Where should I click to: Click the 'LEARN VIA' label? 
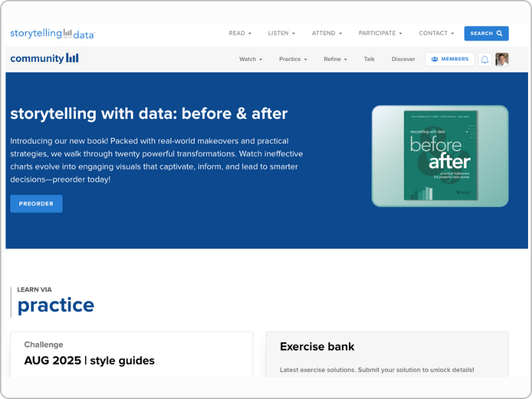(x=35, y=289)
